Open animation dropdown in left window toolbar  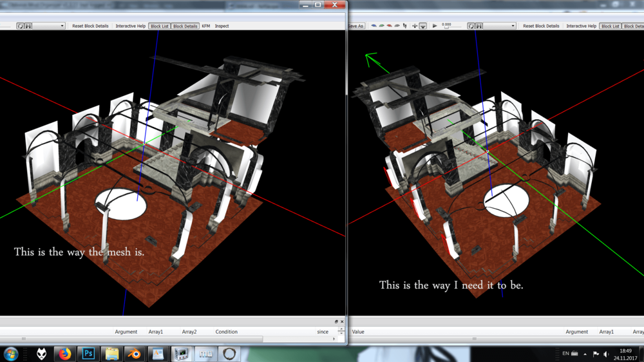(x=49, y=26)
